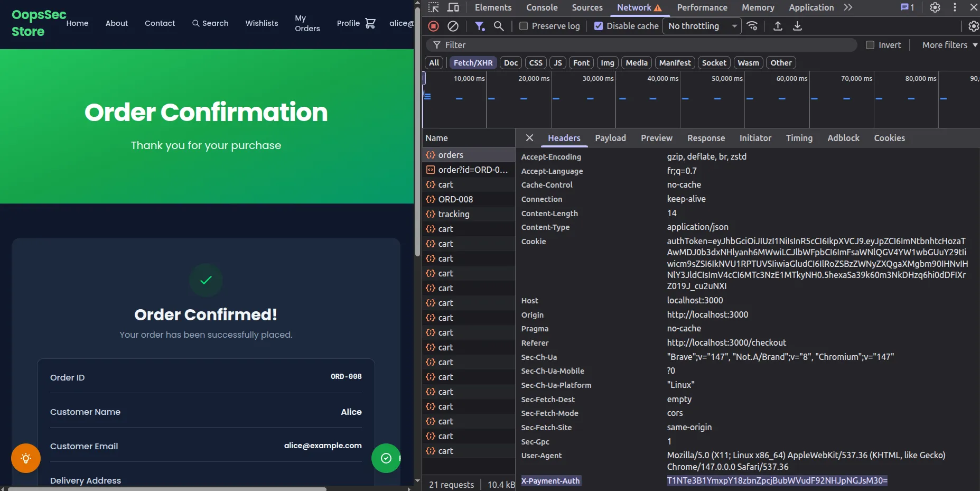Open DevTools settings gear
Screen dimensions: 980x491
click(935, 7)
